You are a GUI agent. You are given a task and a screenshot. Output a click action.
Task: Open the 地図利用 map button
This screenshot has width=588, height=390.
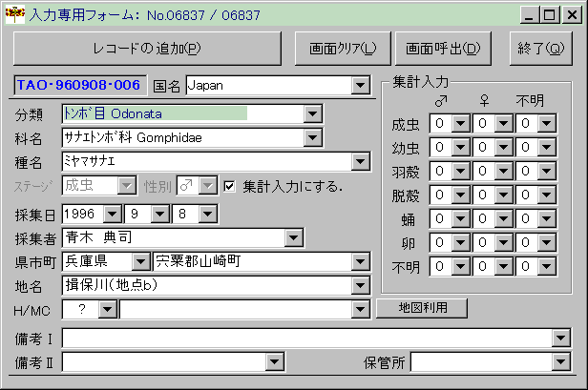(421, 308)
